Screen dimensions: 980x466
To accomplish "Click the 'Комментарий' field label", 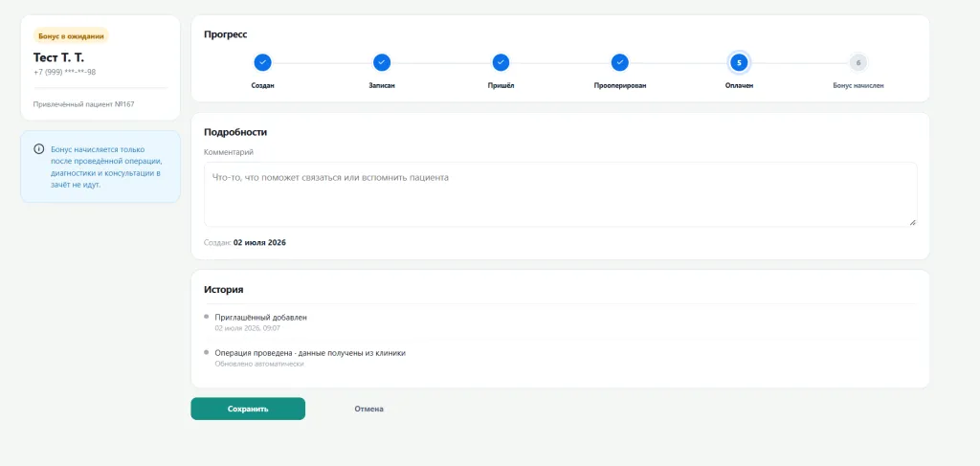I will tap(229, 152).
